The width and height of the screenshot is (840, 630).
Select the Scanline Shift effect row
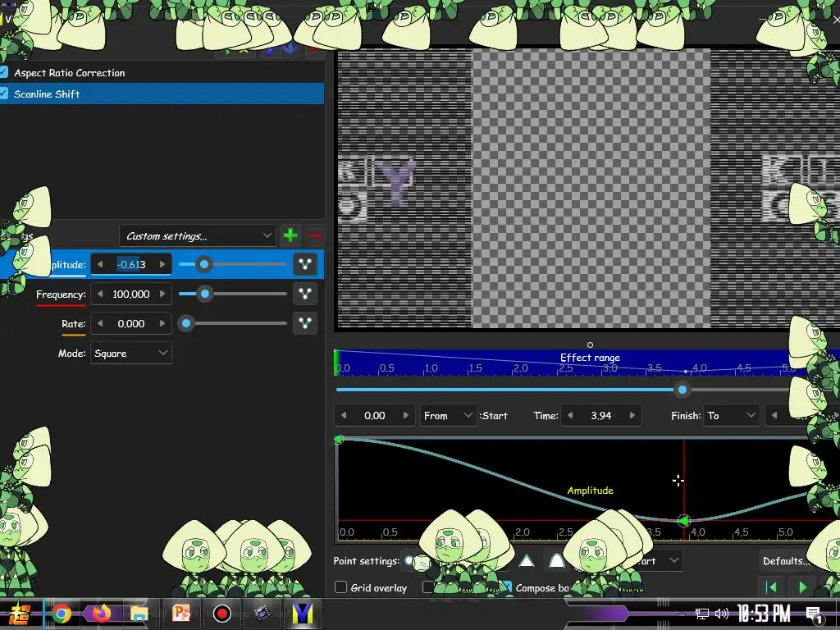[162, 94]
